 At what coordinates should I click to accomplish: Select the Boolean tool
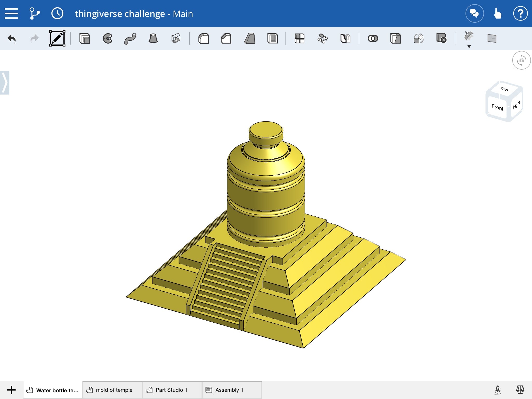coord(373,38)
